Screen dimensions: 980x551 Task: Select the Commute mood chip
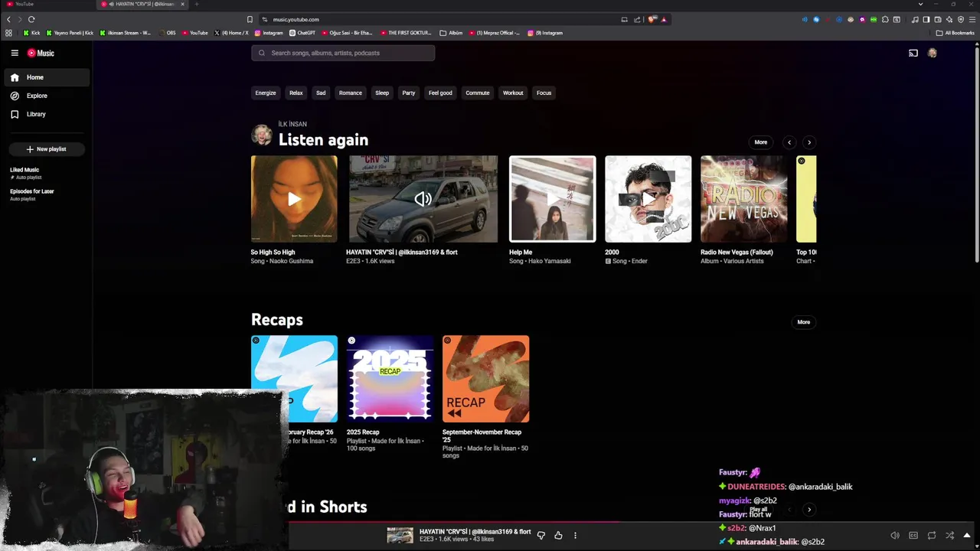coord(478,93)
